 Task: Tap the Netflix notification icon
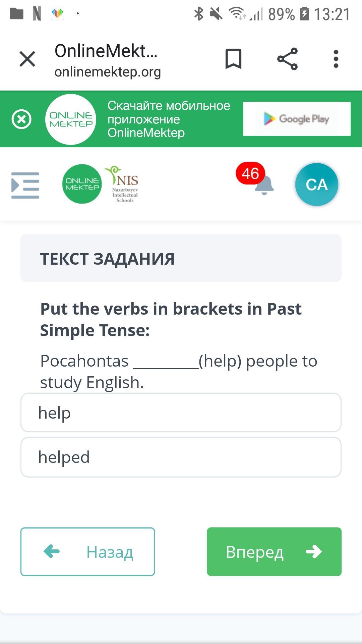point(37,14)
